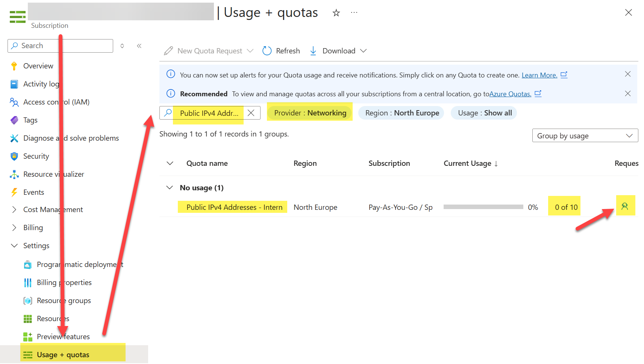Click the Diagnose and solve problems wrench icon

[x=14, y=138]
